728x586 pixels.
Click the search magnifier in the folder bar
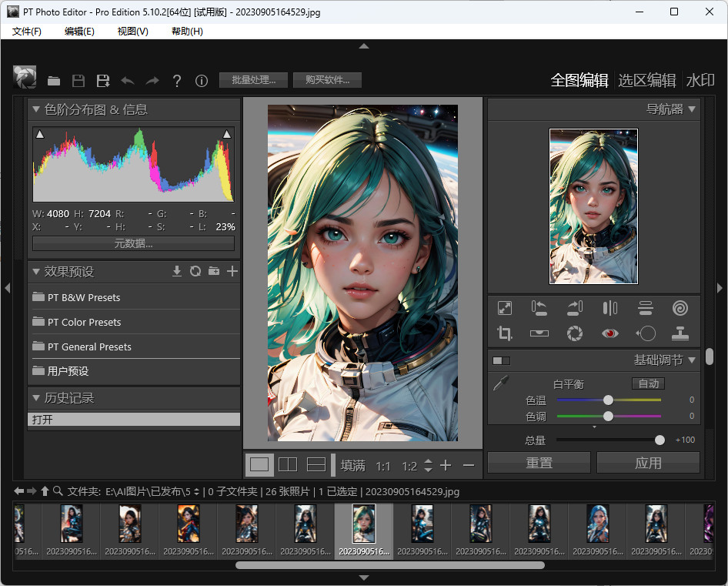pos(58,491)
